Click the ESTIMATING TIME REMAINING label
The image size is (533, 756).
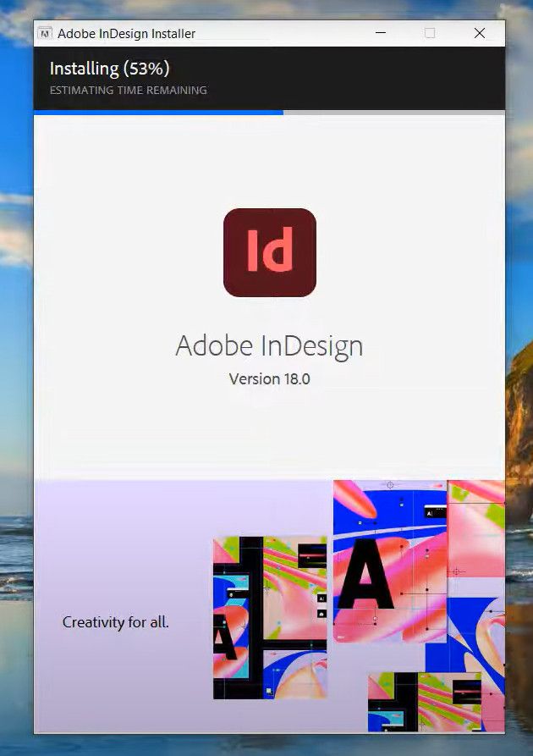129,90
